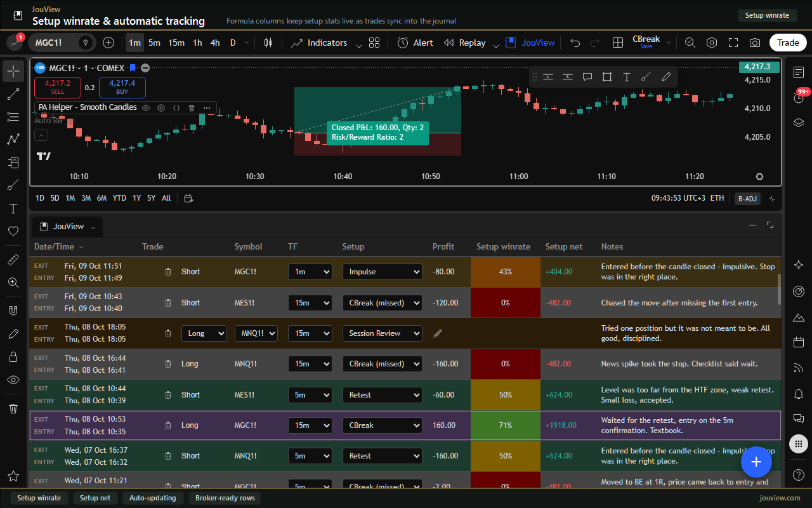The height and width of the screenshot is (508, 812).
Task: Toggle hide all drawings eye icon
Action: pos(13,380)
